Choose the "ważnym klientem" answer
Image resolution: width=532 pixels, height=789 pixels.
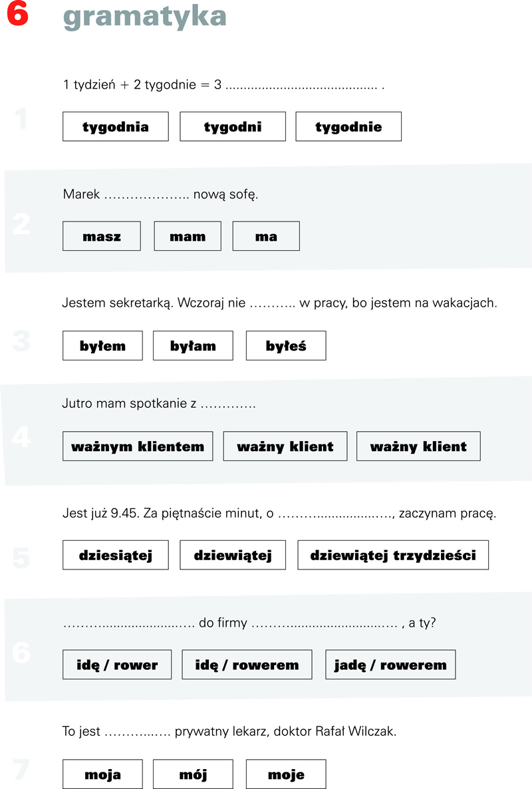[x=138, y=446]
